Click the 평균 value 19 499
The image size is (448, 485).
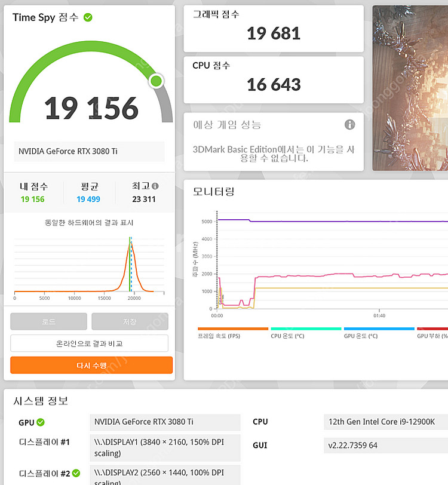coord(88,199)
